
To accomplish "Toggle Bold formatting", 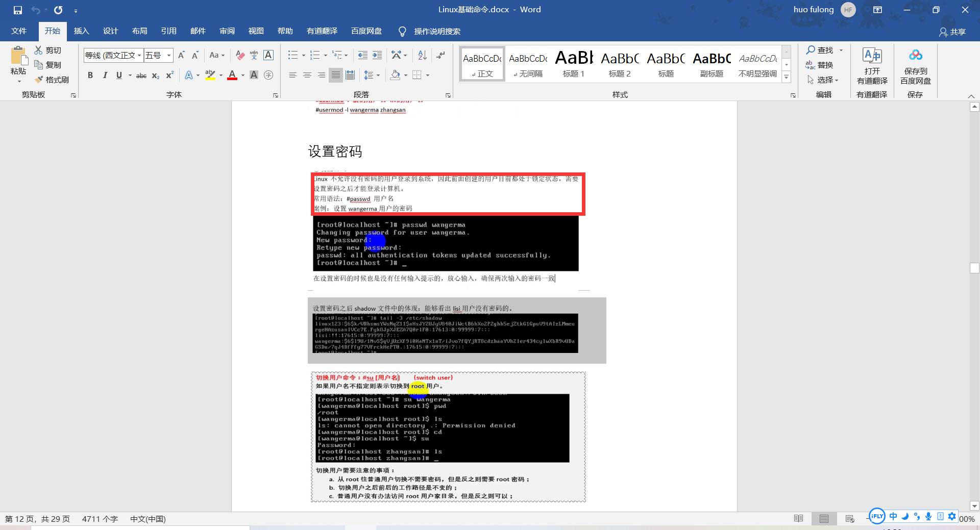I will click(x=90, y=75).
